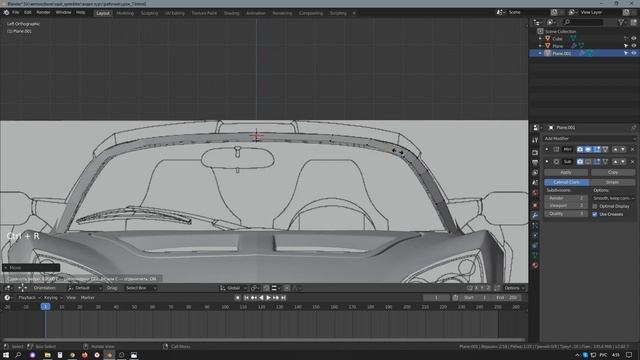Open the outliner filter dropdown
Image resolution: width=640 pixels, height=360 pixels.
(x=622, y=22)
